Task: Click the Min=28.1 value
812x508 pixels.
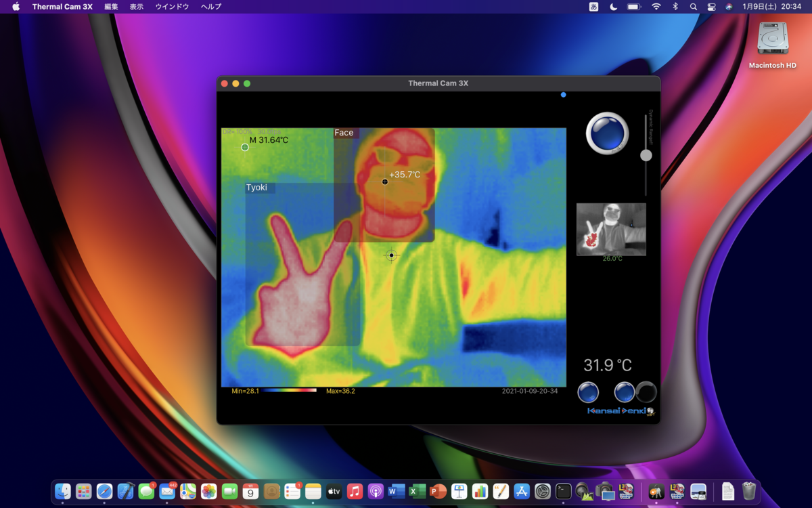Action: pos(245,391)
